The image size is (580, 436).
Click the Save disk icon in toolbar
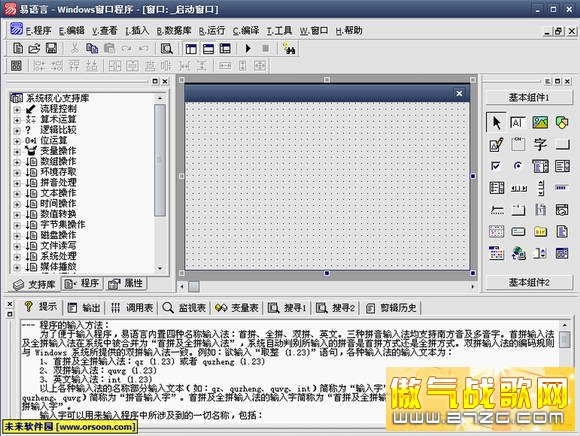pyautogui.click(x=51, y=48)
